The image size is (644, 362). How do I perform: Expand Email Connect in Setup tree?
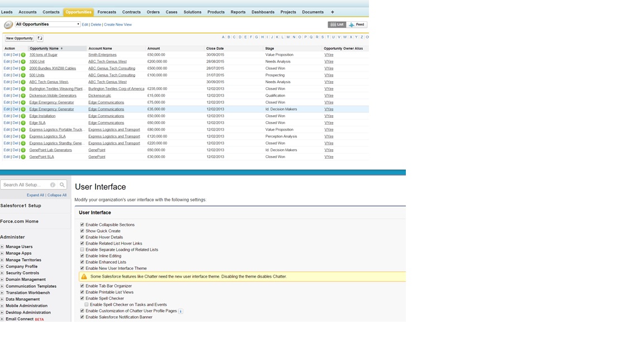pos(2,319)
